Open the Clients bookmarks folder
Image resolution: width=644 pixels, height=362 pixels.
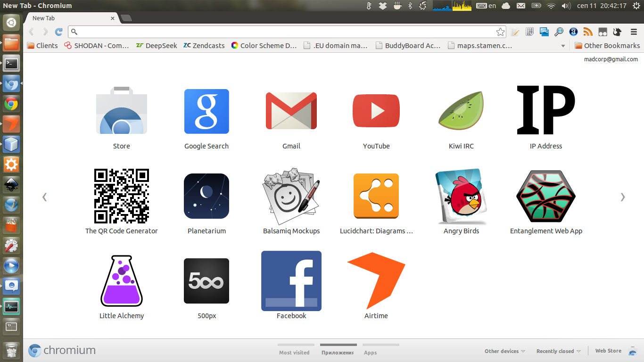[x=42, y=46]
